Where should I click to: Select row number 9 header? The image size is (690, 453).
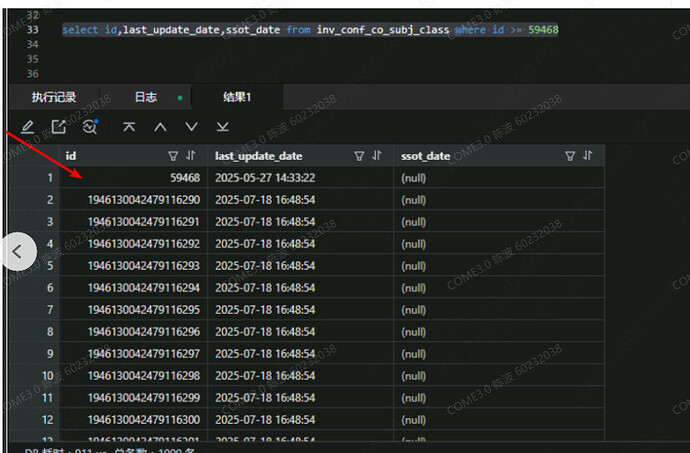(x=34, y=354)
